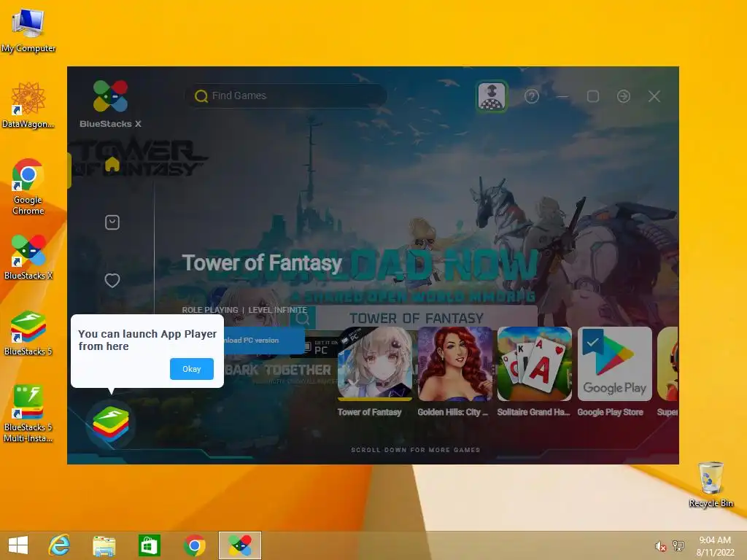Open the Golden Hills: City game thumbnail
The image size is (747, 560).
click(x=455, y=365)
